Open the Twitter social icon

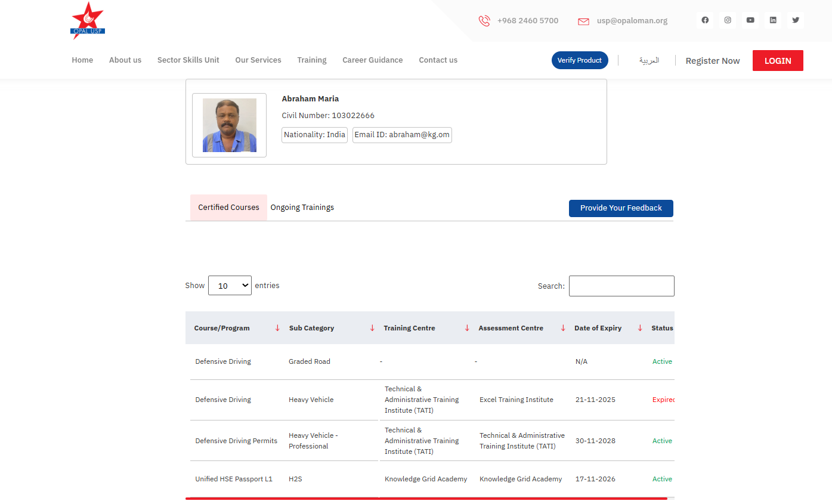click(796, 20)
